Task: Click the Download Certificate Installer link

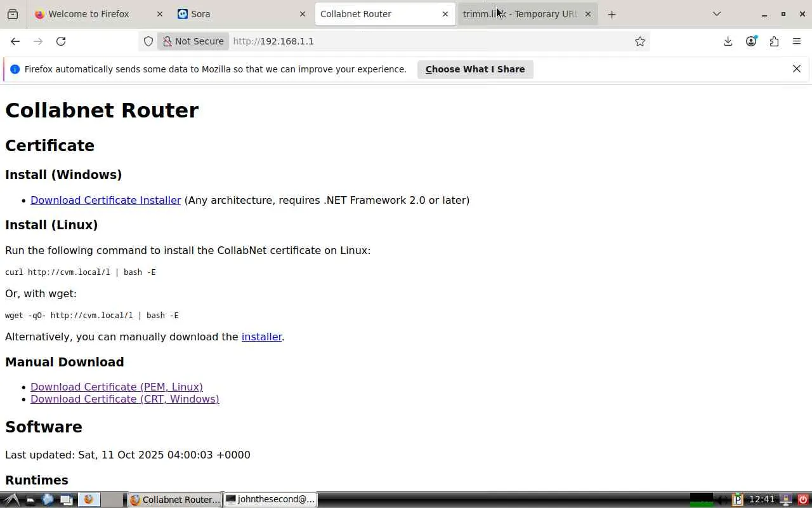Action: coord(106,200)
